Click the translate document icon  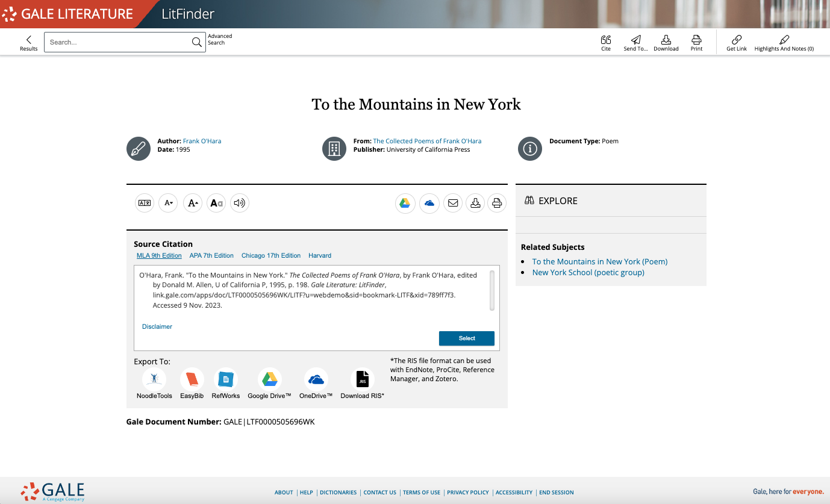(145, 203)
